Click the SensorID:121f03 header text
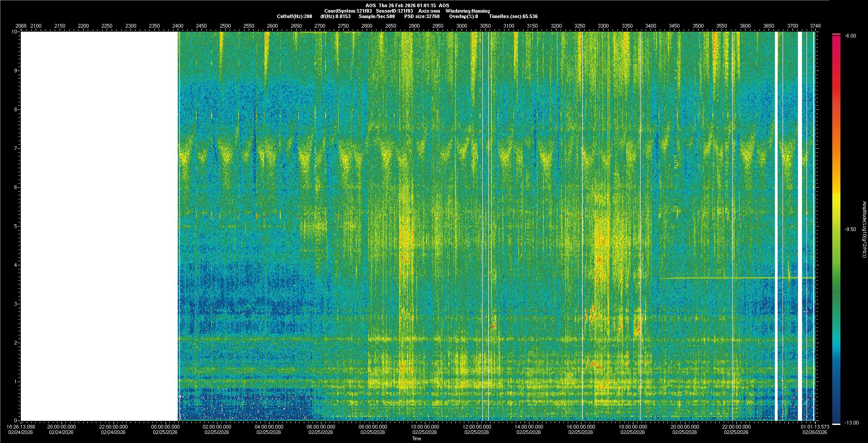868x443 pixels. click(394, 11)
